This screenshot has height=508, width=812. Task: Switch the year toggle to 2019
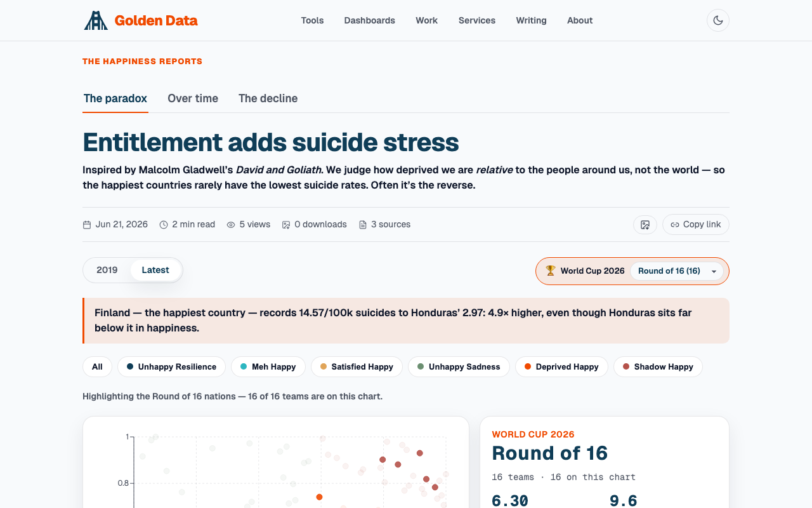click(x=107, y=270)
